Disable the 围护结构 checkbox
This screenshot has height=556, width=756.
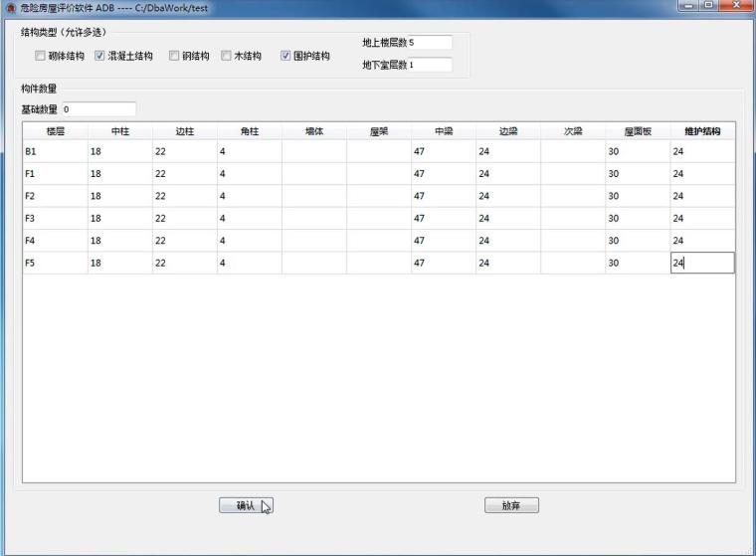point(285,57)
